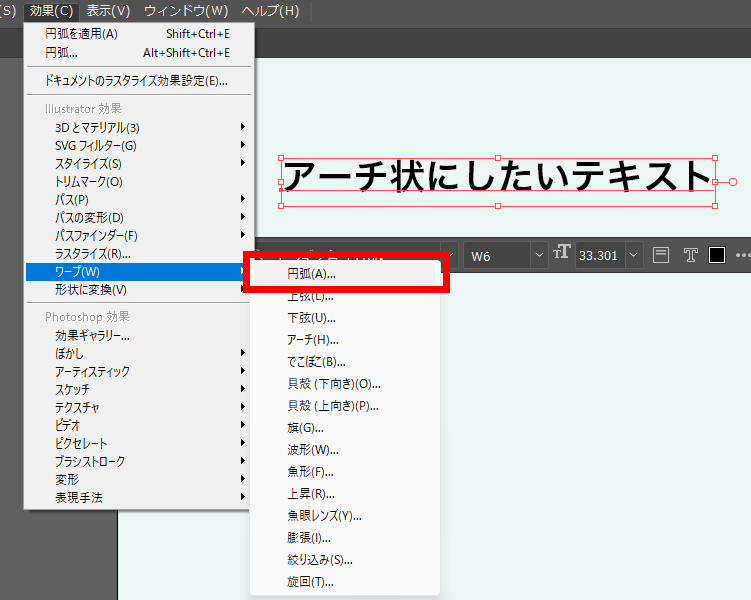The image size is (751, 600).
Task: Choose 魚眼レンズ(Y)... warp option
Action: [345, 516]
